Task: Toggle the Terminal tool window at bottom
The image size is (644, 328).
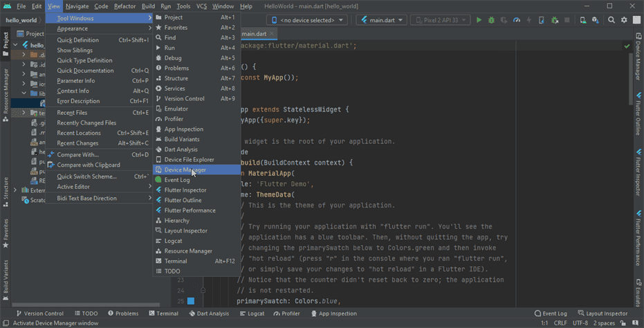Action: click(163, 313)
